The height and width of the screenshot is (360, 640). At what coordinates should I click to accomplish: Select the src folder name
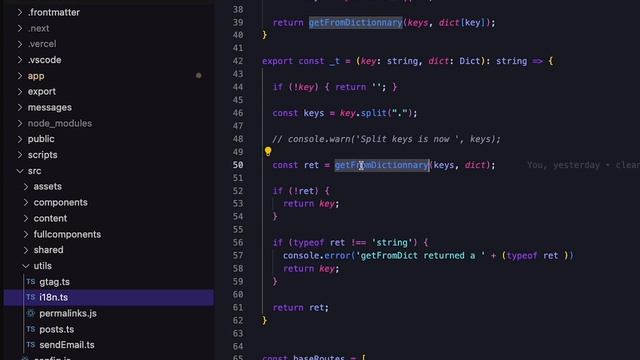(35, 171)
